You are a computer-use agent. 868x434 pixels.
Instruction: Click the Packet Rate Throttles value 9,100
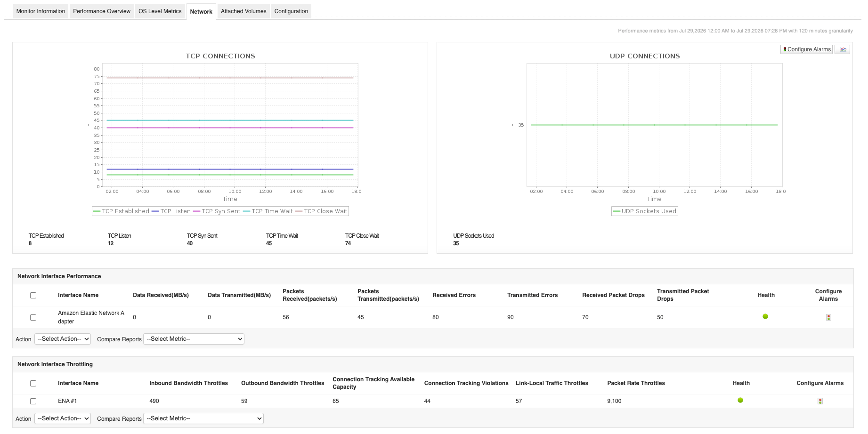pyautogui.click(x=614, y=401)
